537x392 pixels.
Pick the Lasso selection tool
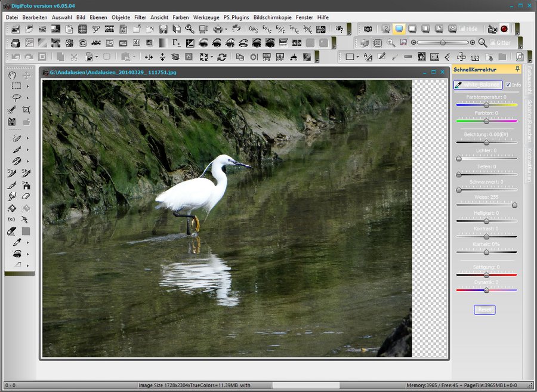(17, 98)
